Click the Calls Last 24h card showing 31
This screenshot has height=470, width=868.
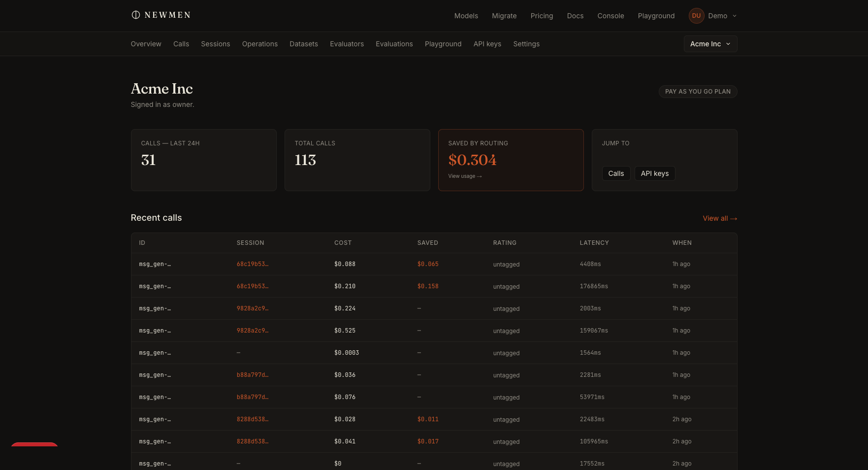coord(204,160)
